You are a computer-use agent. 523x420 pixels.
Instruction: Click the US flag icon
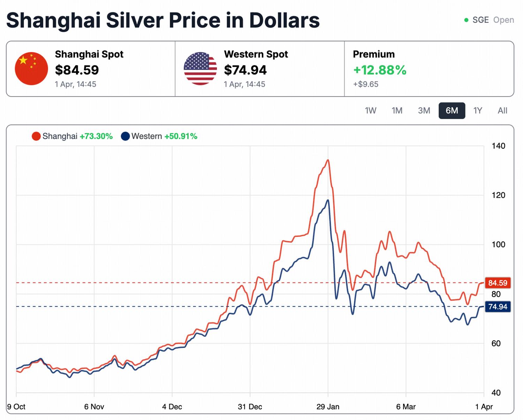pyautogui.click(x=200, y=68)
